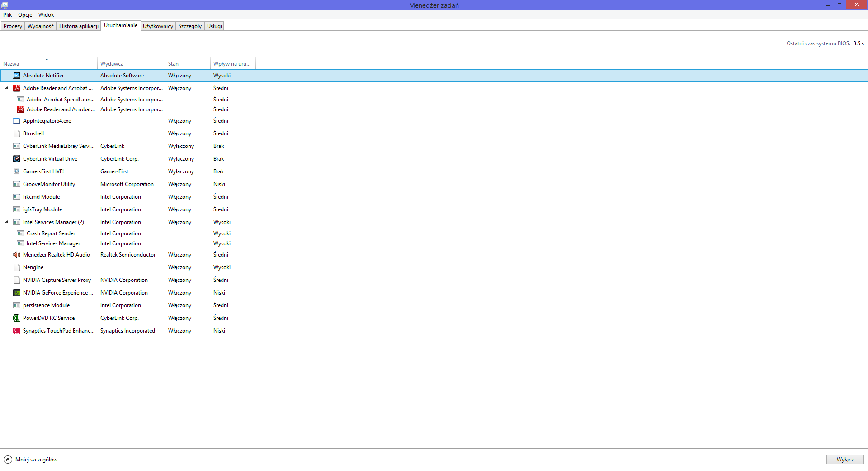Click the Crash Report Sender icon
The height and width of the screenshot is (471, 868).
(x=20, y=233)
